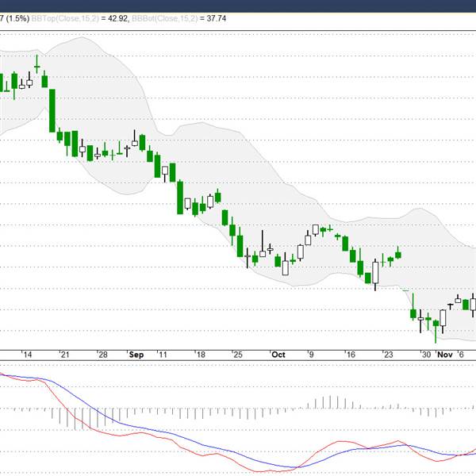Click date label 9 on the axis
This screenshot has width=476, height=476.
tap(311, 355)
